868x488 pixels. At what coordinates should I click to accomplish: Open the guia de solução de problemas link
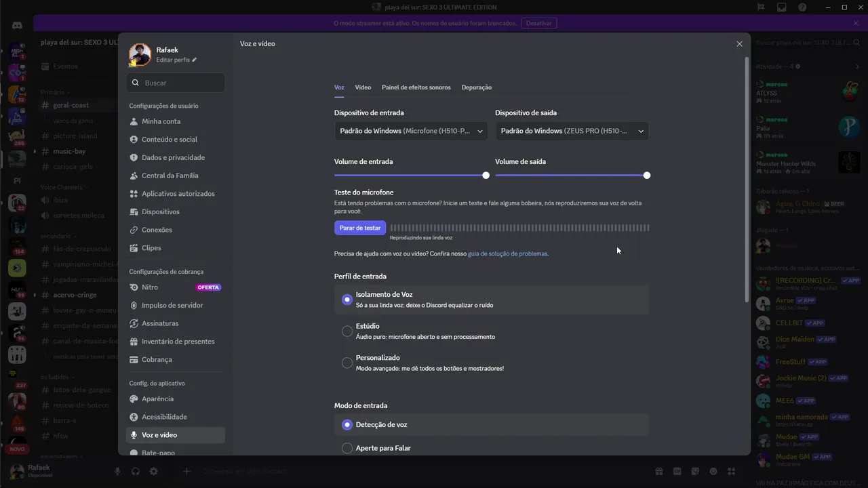(x=507, y=253)
